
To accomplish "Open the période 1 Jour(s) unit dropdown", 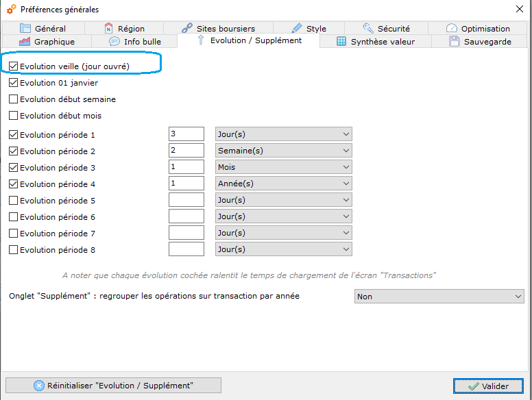I will point(284,134).
